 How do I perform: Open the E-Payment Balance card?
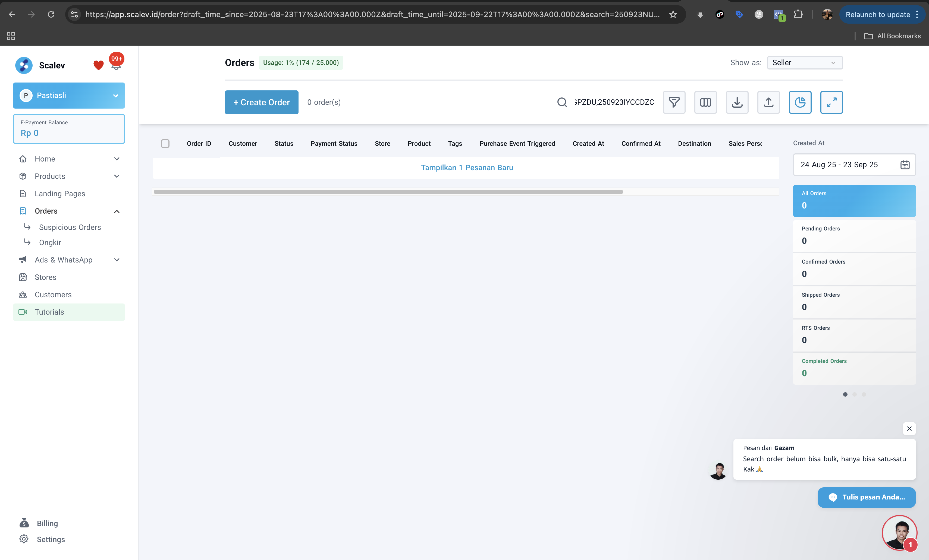[69, 128]
